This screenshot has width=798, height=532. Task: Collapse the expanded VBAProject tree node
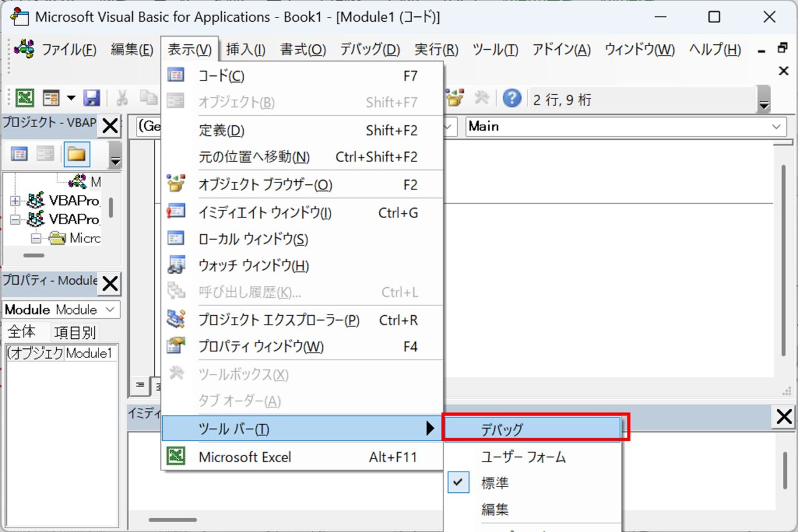coord(16,219)
